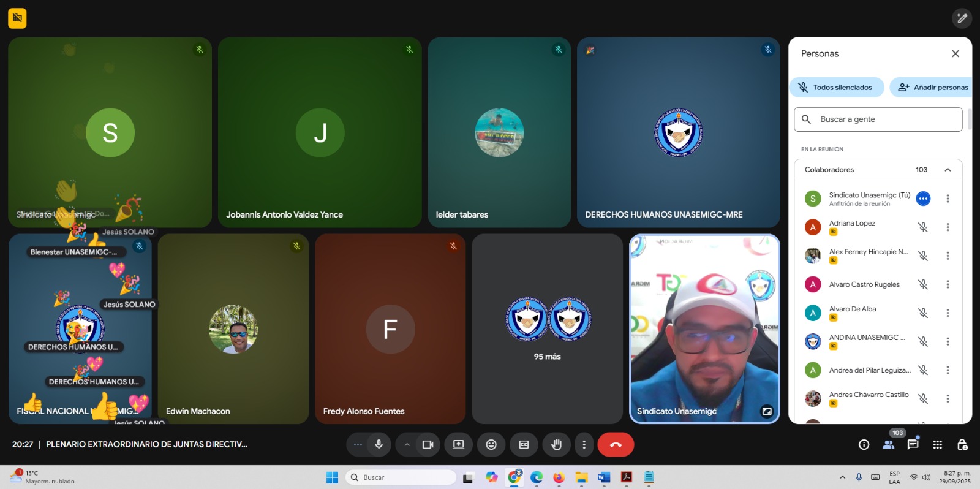Screen dimensions: 980x489
Task: Open the activities grid icon
Action: [x=937, y=445]
